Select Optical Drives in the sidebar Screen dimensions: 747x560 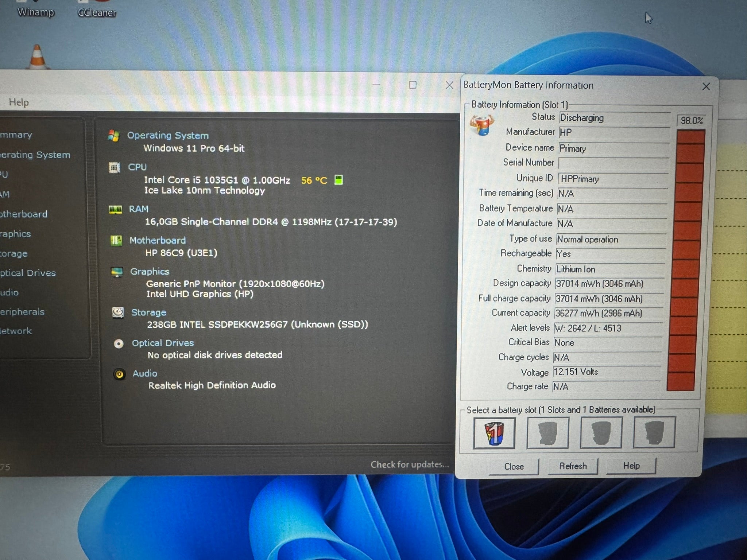pyautogui.click(x=28, y=273)
